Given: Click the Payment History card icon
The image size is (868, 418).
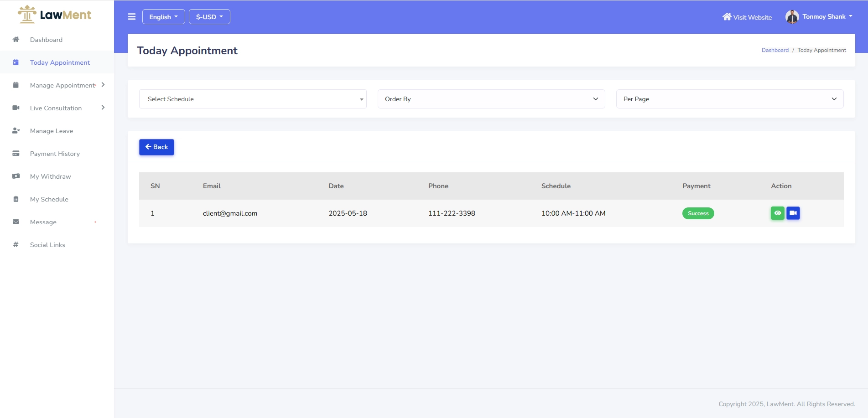Looking at the screenshot, I should coord(16,153).
